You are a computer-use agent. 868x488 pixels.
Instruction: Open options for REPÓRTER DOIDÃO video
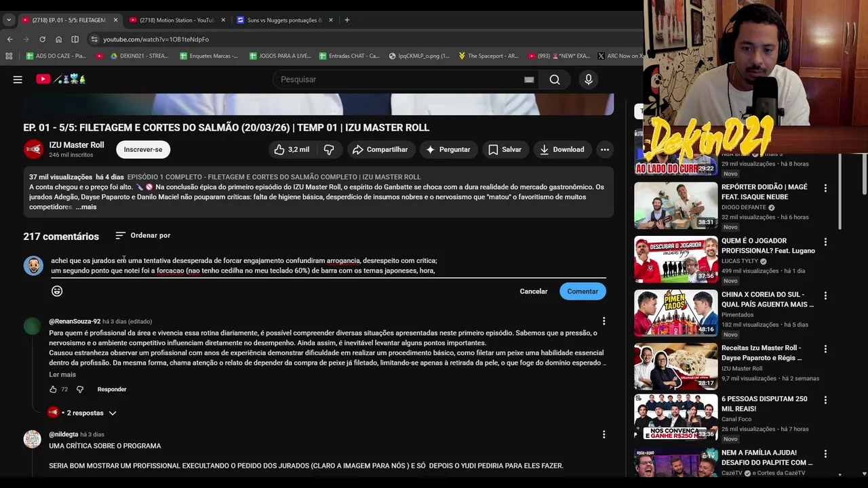coord(825,188)
